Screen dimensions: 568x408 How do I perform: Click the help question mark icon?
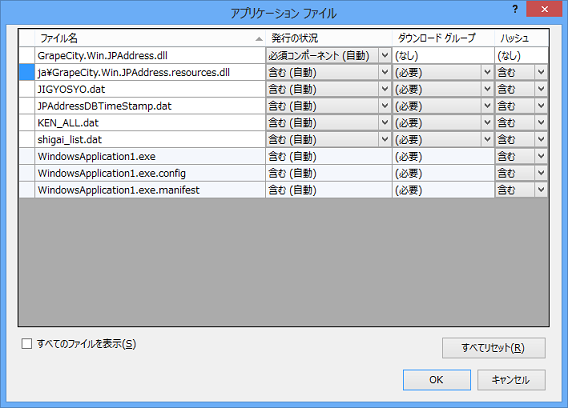click(x=515, y=9)
